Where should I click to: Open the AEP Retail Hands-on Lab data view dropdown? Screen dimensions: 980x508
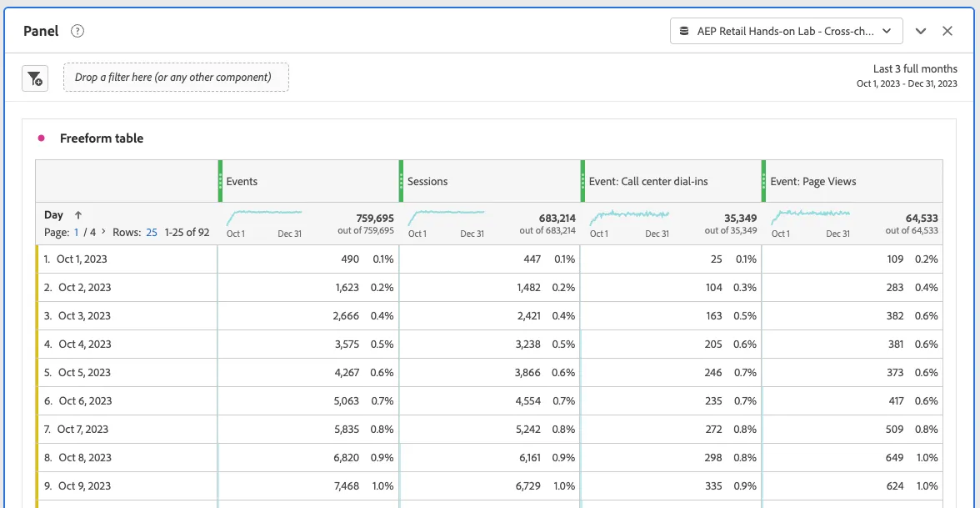click(787, 31)
